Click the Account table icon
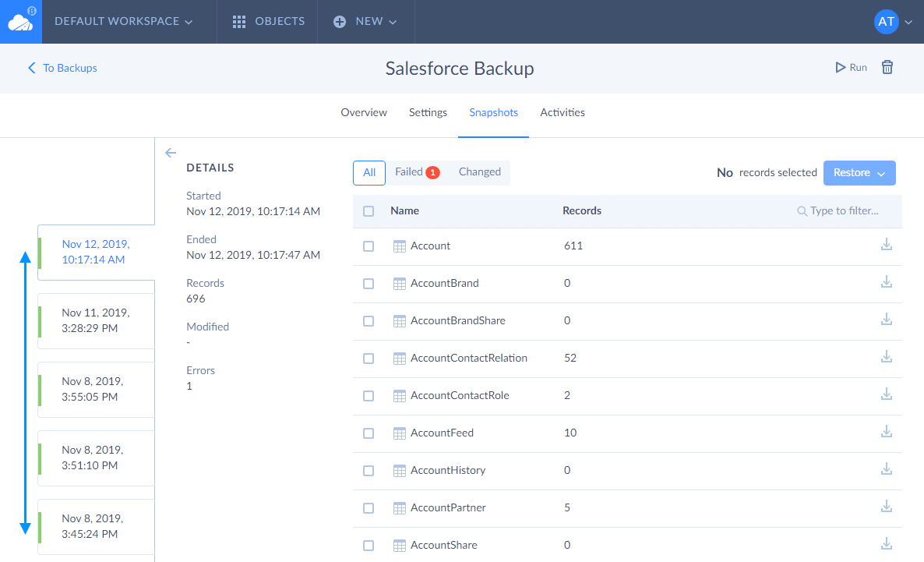 pyautogui.click(x=400, y=246)
